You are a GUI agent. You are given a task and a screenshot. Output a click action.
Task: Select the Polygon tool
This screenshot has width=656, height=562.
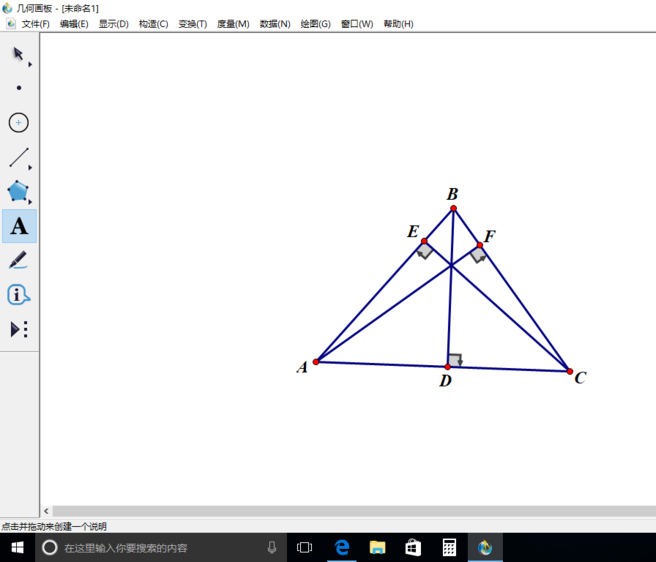18,191
